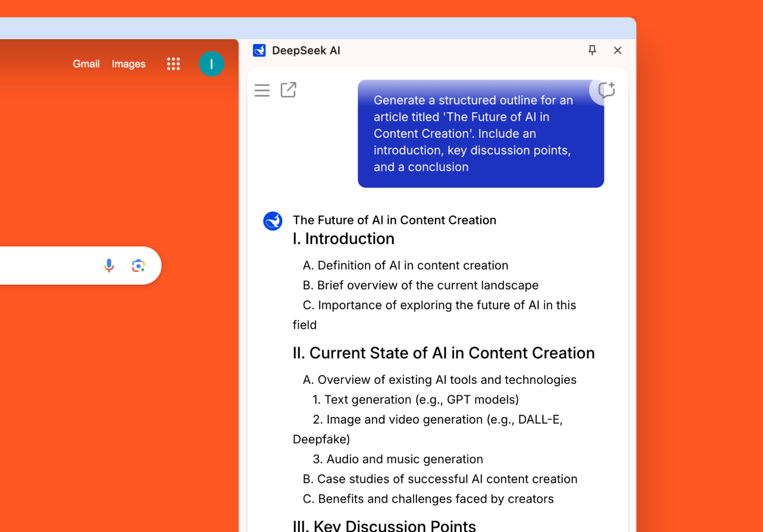Viewport: 763px width, 532px height.
Task: Click the DeepSeek logo in panel header
Action: click(x=259, y=50)
